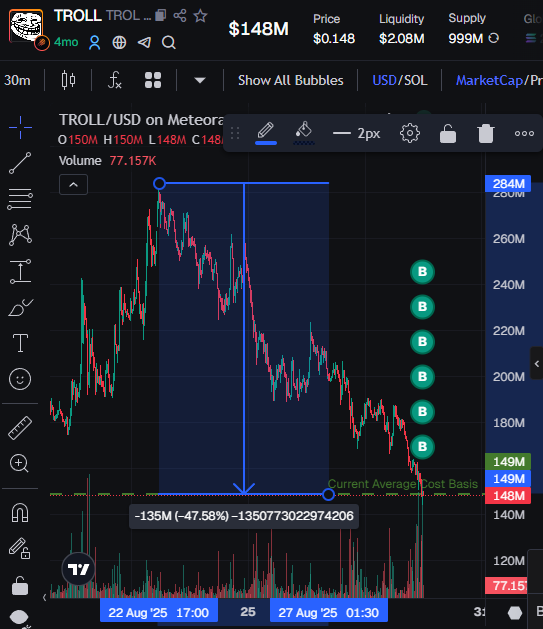Image resolution: width=543 pixels, height=629 pixels.
Task: Open the fx indicators menu
Action: click(114, 80)
